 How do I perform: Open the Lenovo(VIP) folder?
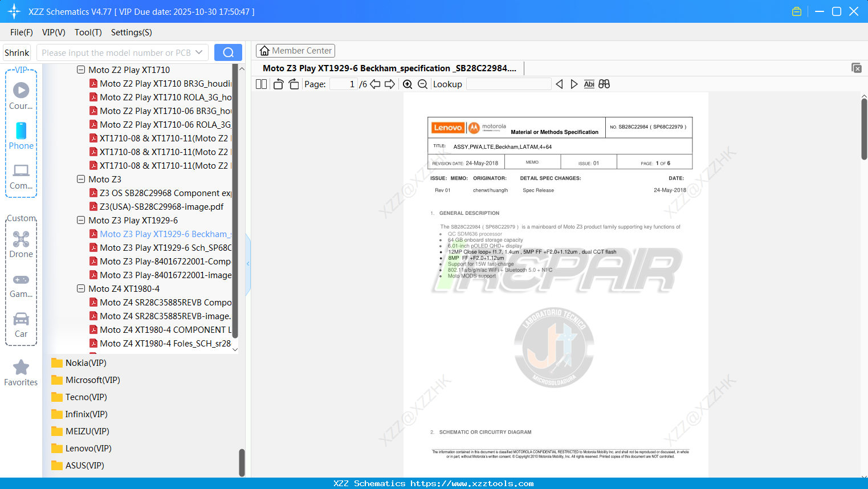coord(81,449)
